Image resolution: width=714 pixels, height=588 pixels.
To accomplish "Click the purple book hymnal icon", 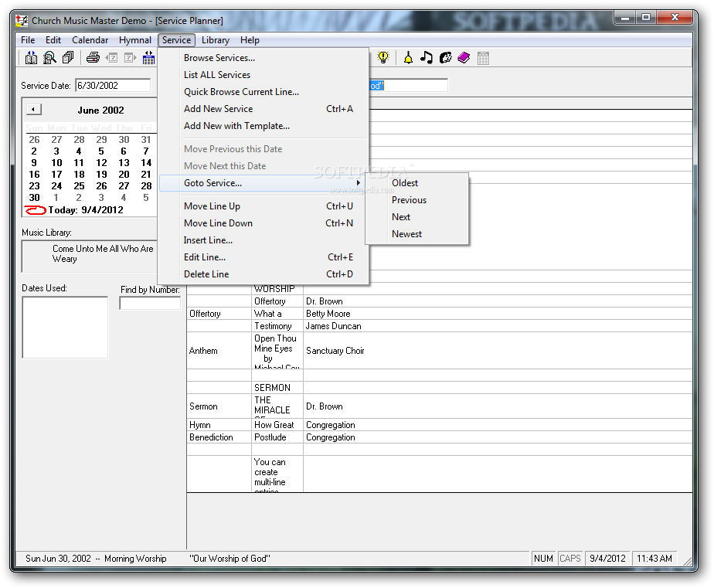I will point(464,58).
